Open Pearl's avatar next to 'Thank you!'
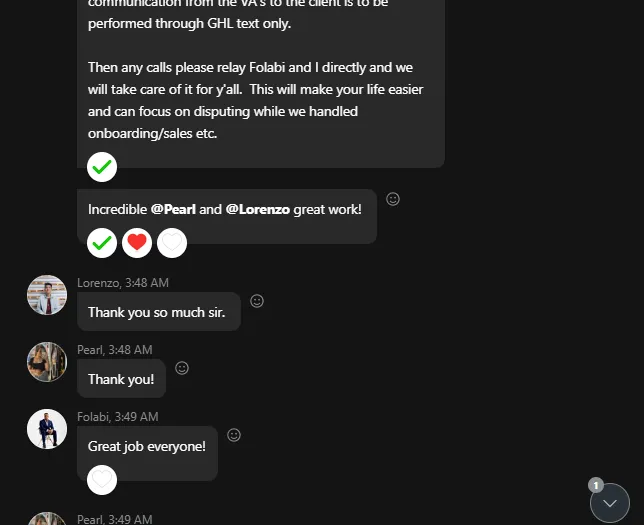 pyautogui.click(x=47, y=362)
